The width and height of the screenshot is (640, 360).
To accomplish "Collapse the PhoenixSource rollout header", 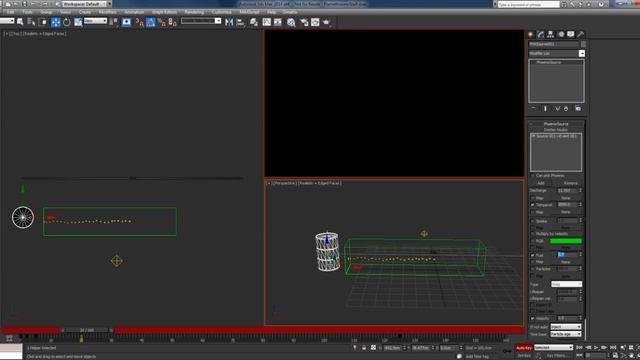I will click(x=556, y=124).
